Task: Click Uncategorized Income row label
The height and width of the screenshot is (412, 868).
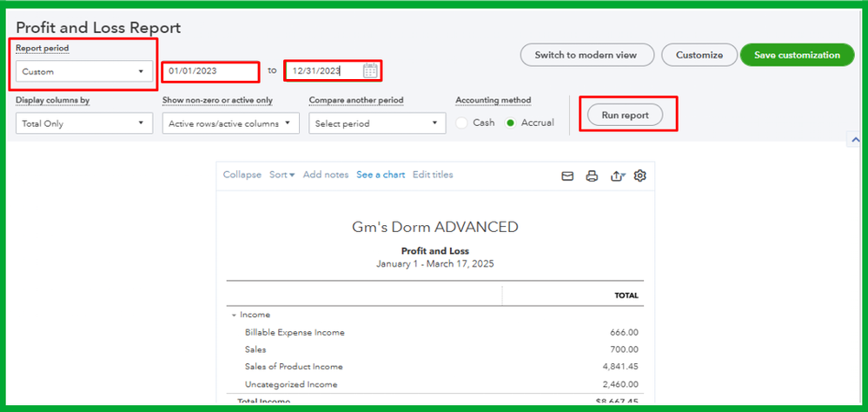Action: tap(290, 384)
